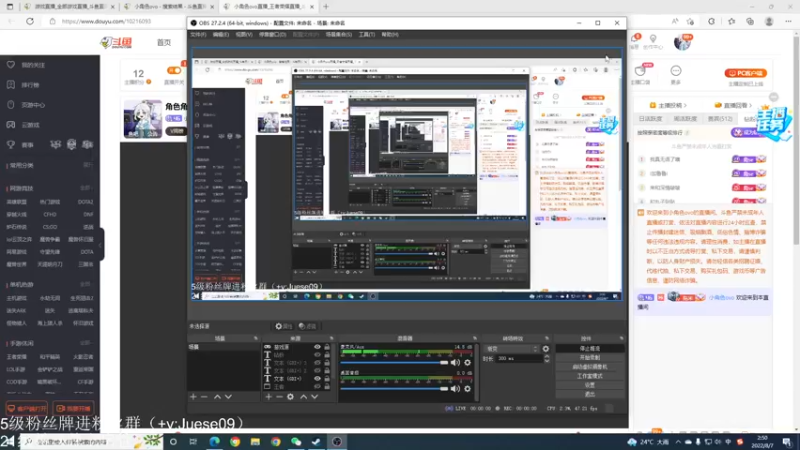
Task: Expand 常用分类 with 展开 in sidebar
Action: (x=88, y=165)
